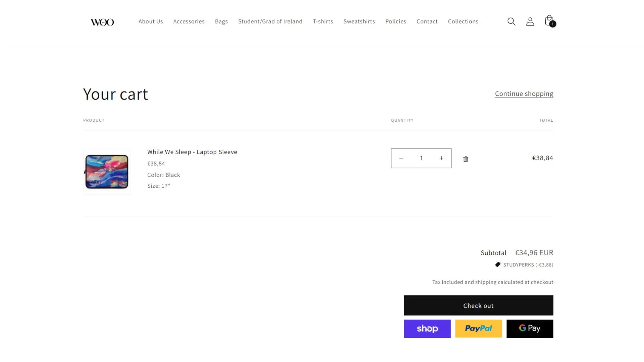The image size is (644, 362).
Task: Click the line total €38,84 in Total column
Action: pyautogui.click(x=543, y=158)
